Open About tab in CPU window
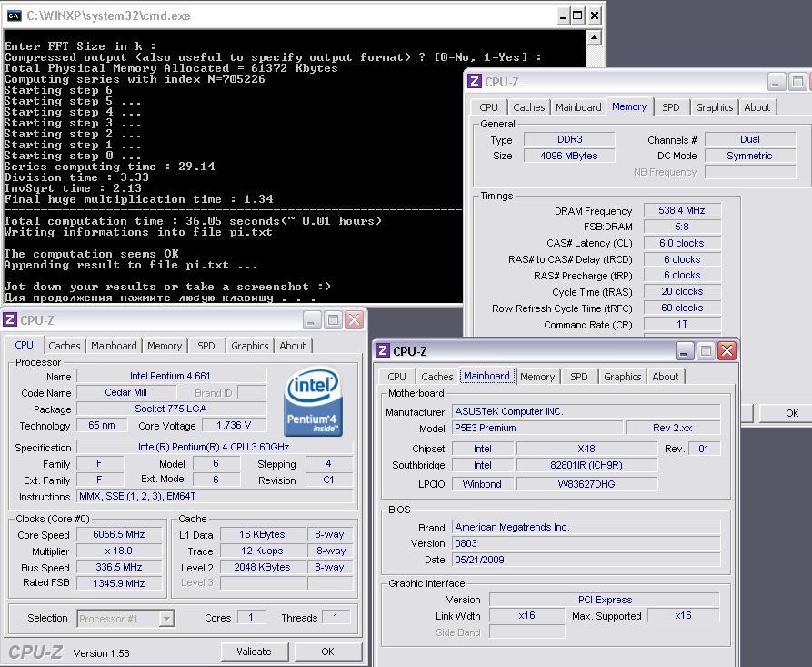812x667 pixels. coord(293,346)
